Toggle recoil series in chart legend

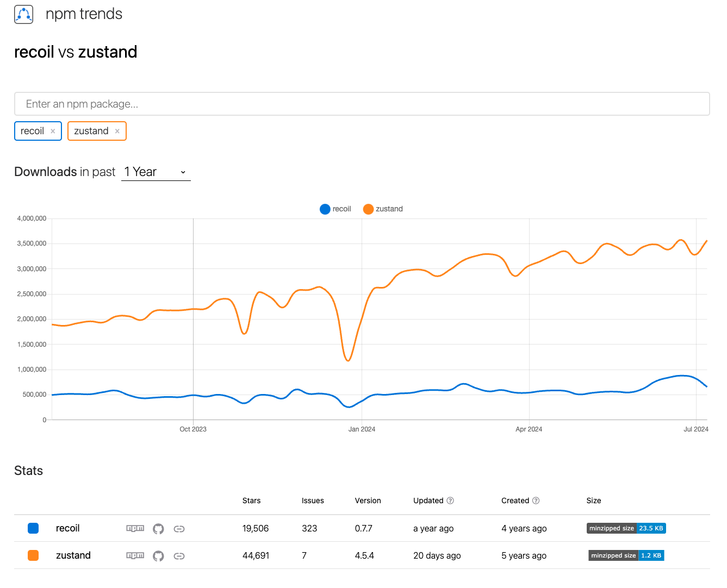[x=335, y=209]
